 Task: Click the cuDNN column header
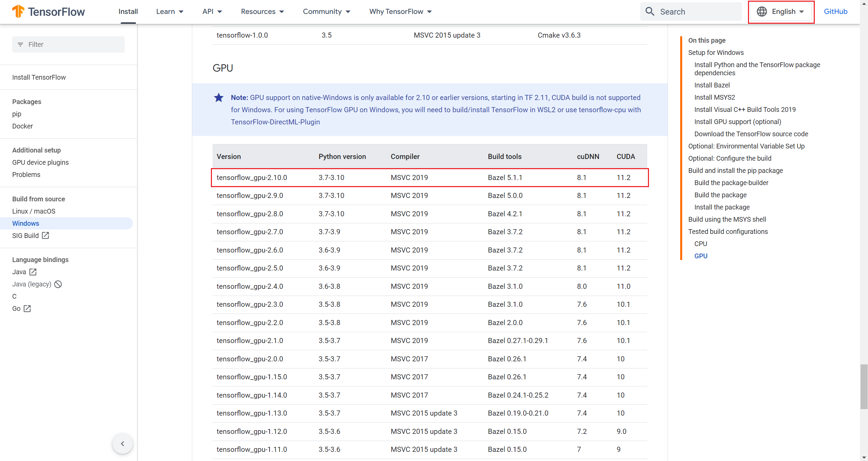pos(588,157)
